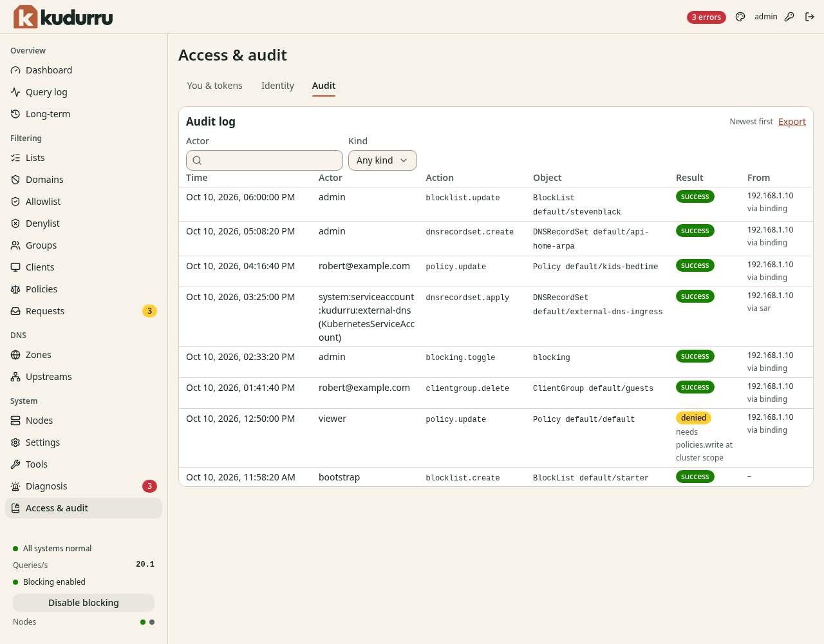Go to Nodes page
This screenshot has height=644, width=824.
click(84, 421)
